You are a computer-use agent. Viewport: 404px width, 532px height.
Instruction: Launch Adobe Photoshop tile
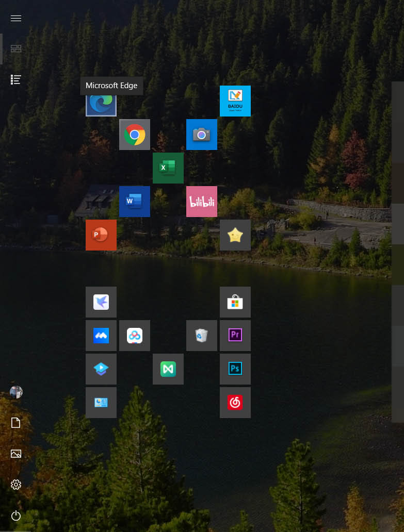(235, 369)
